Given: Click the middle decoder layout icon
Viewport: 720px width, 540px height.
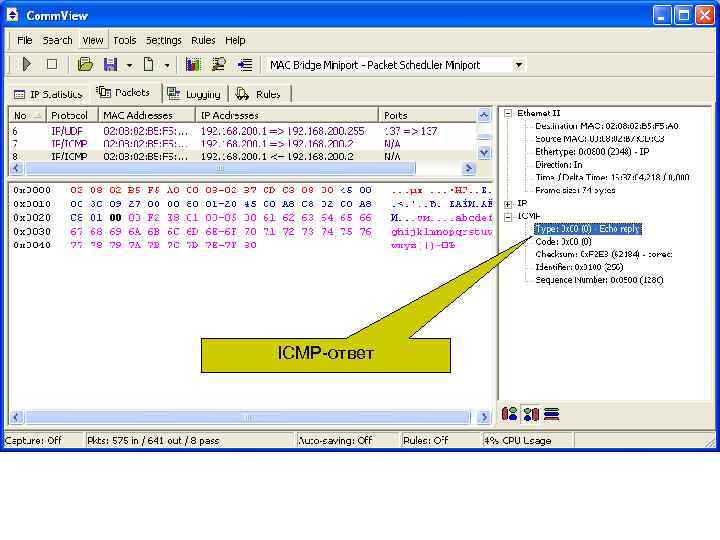Looking at the screenshot, I should [531, 414].
